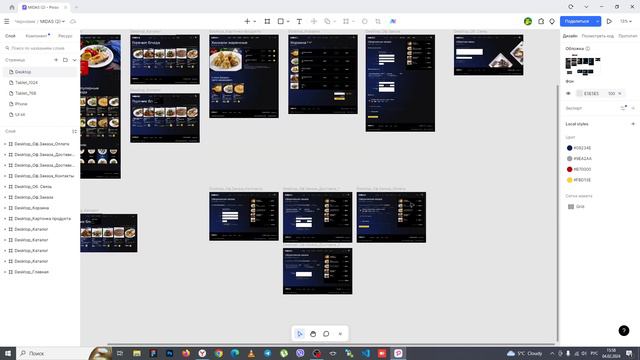Select the red #B70000 color style
This screenshot has width=640, height=360.
point(579,169)
